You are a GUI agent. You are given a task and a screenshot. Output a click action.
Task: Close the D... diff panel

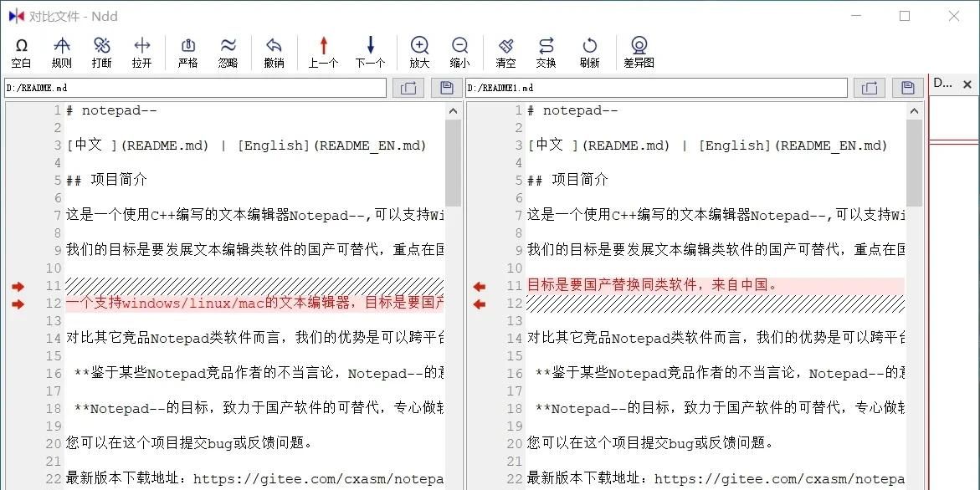point(967,84)
